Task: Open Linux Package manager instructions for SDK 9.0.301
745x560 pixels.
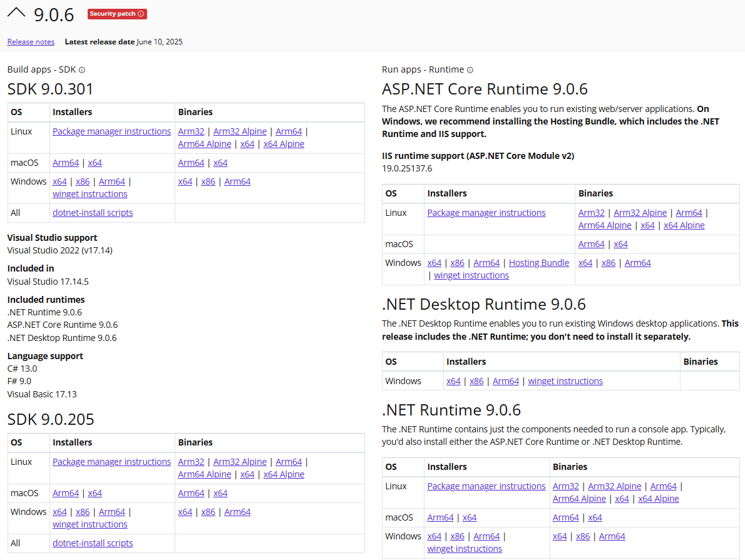Action: pos(111,131)
